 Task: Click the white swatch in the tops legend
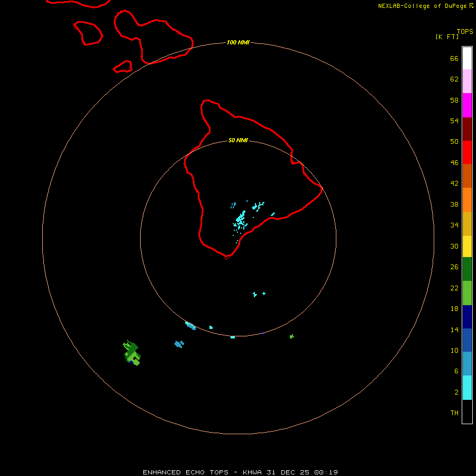[467, 58]
